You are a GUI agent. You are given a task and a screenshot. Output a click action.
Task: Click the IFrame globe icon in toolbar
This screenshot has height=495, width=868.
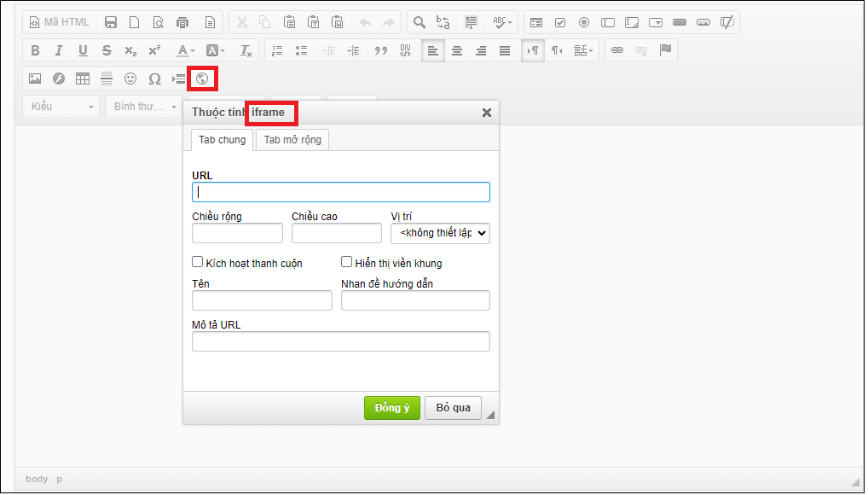click(x=202, y=79)
